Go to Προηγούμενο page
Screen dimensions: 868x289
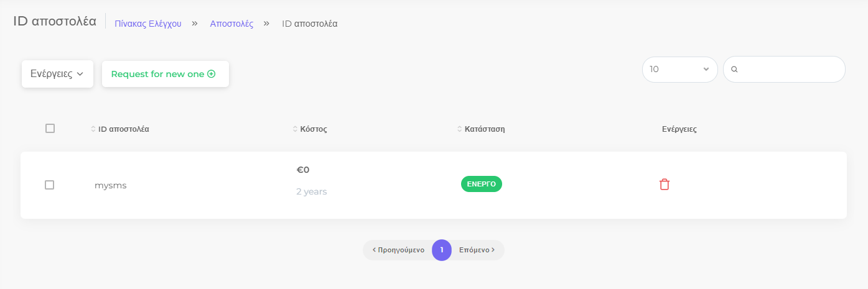tap(398, 250)
